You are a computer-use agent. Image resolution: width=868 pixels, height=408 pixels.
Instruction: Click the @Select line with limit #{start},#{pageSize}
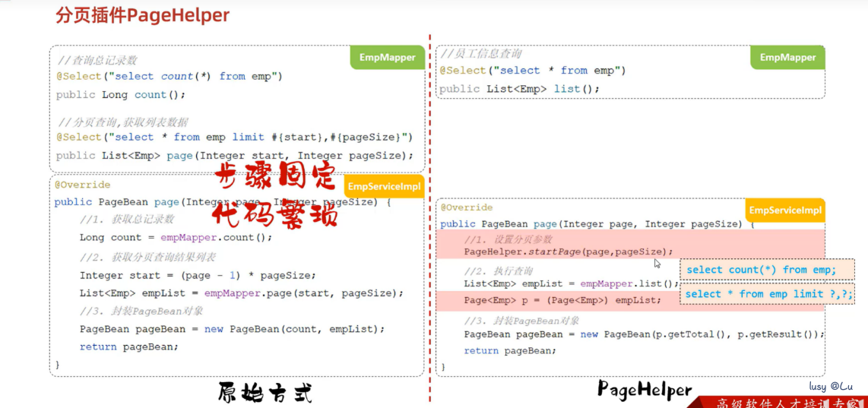click(235, 137)
